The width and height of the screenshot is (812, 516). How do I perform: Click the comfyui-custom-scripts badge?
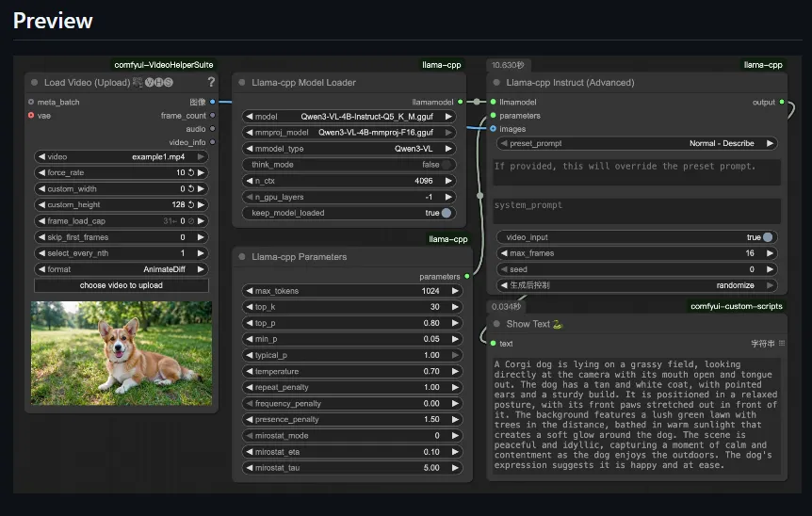736,306
